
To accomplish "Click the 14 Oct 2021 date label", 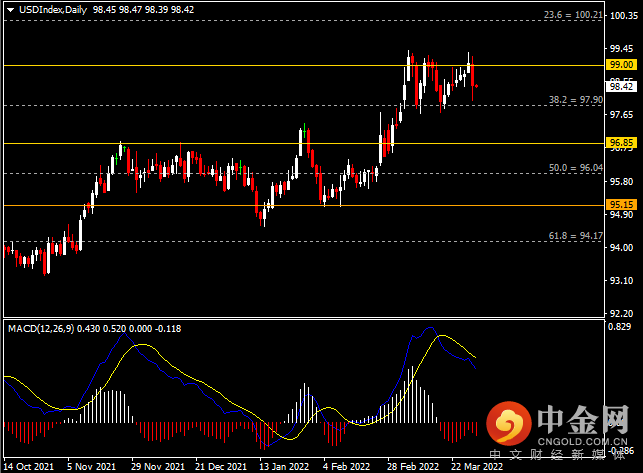I will (x=28, y=466).
